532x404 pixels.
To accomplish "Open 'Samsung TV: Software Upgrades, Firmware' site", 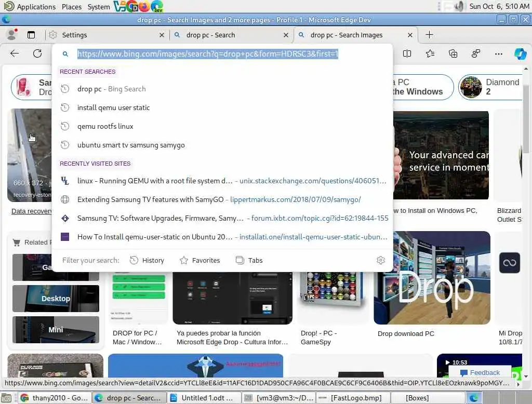I will click(222, 218).
